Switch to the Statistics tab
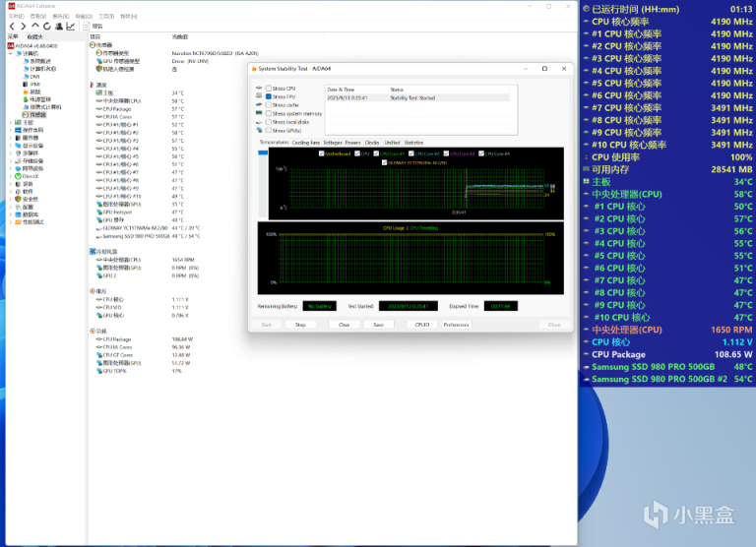 coord(413,143)
